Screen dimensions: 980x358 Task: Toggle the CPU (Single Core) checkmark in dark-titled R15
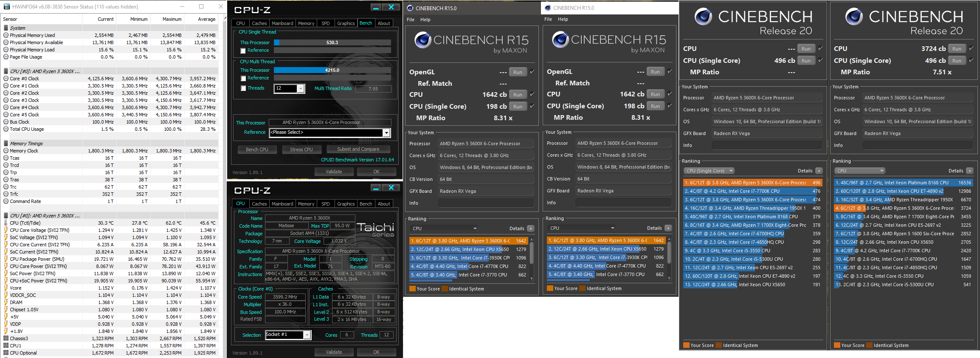(532, 106)
